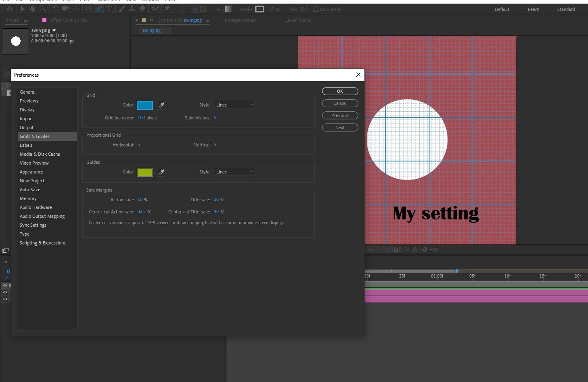This screenshot has height=382, width=588.
Task: Open the Project panel menu icon
Action: 26,20
